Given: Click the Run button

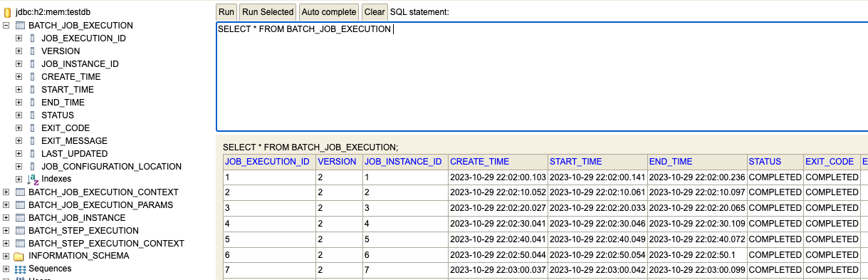Looking at the screenshot, I should (226, 12).
